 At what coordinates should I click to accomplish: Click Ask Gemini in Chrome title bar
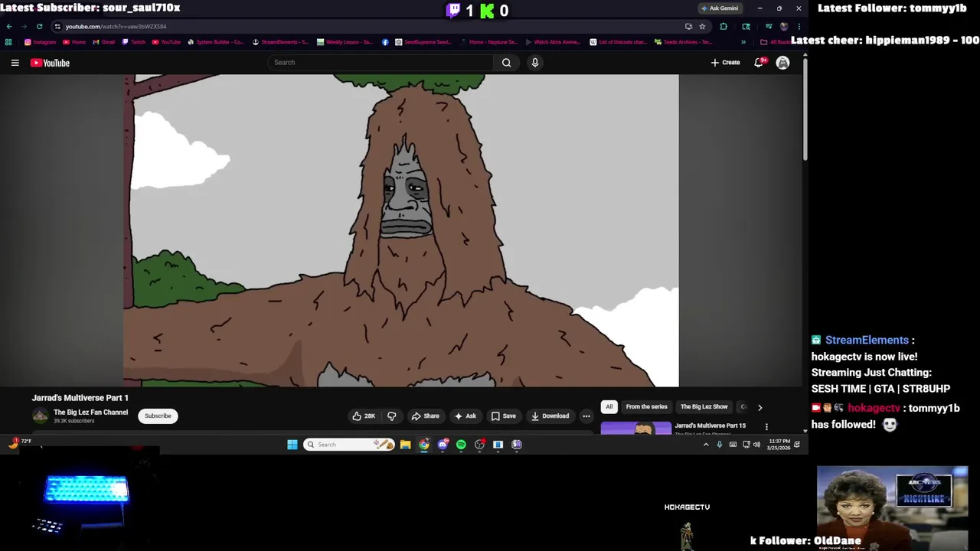tap(720, 8)
